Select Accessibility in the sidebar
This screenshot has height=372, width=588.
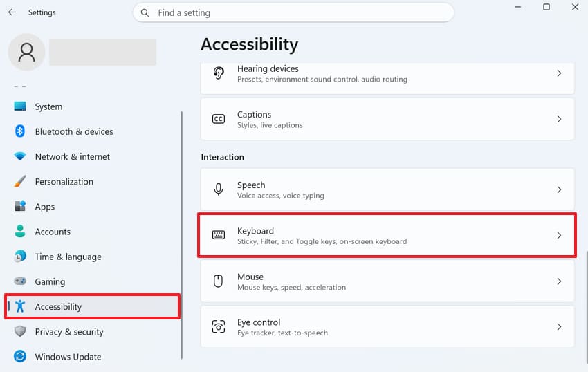coord(93,307)
